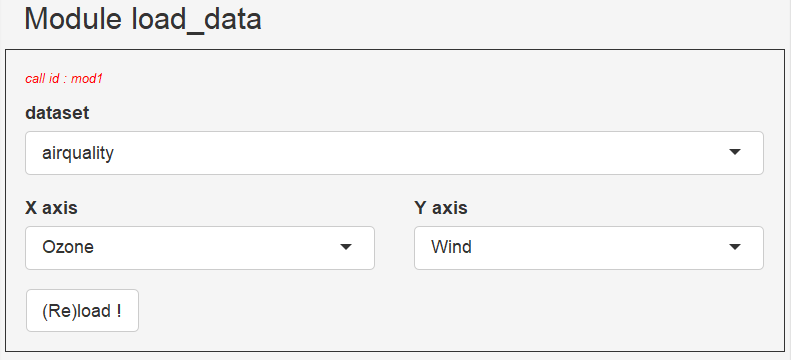Click the red 'call id : mod1' text

point(64,79)
